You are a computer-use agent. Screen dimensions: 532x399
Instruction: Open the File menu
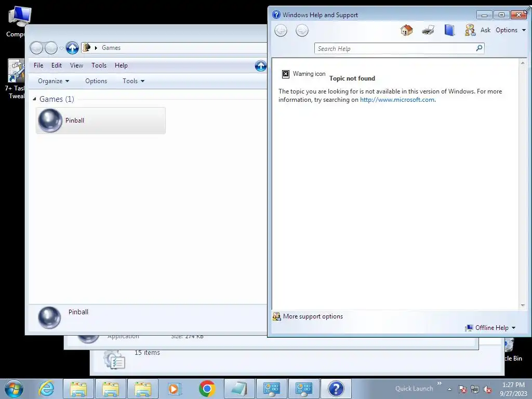click(x=38, y=65)
